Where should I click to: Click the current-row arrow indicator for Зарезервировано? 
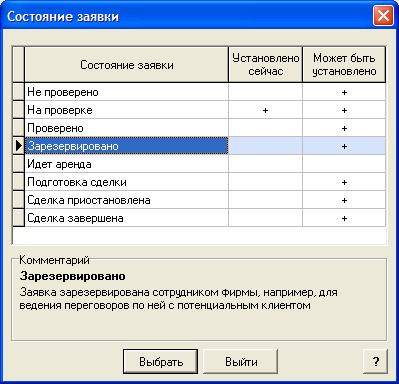19,146
